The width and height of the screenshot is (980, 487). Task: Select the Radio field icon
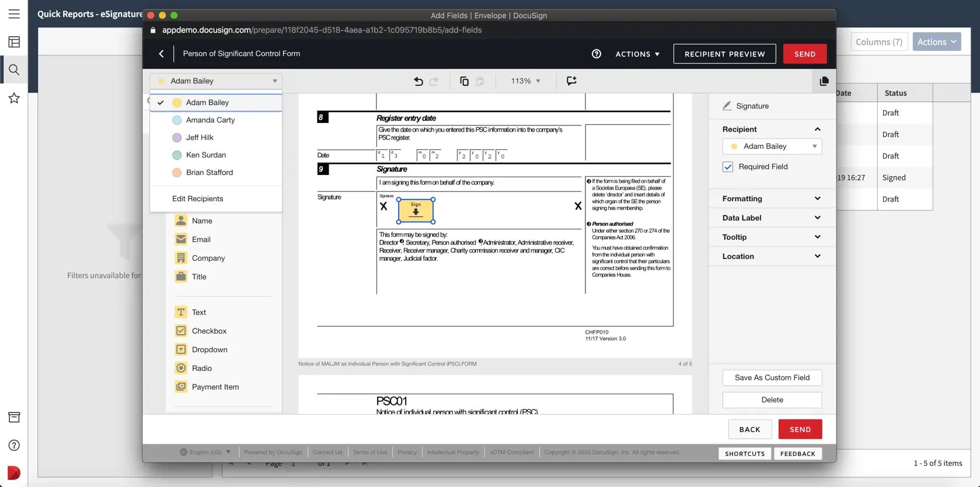(x=181, y=368)
